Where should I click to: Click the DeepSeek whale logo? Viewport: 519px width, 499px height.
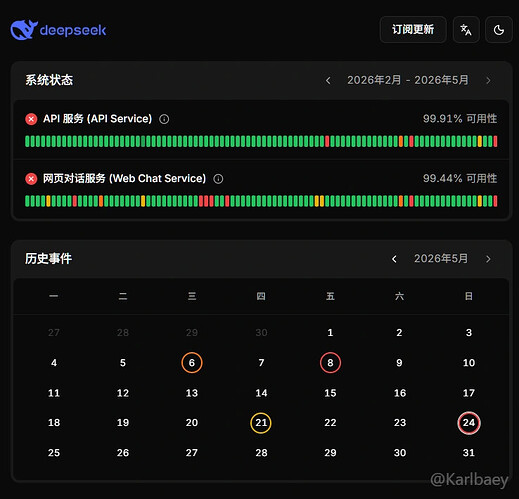(x=24, y=30)
